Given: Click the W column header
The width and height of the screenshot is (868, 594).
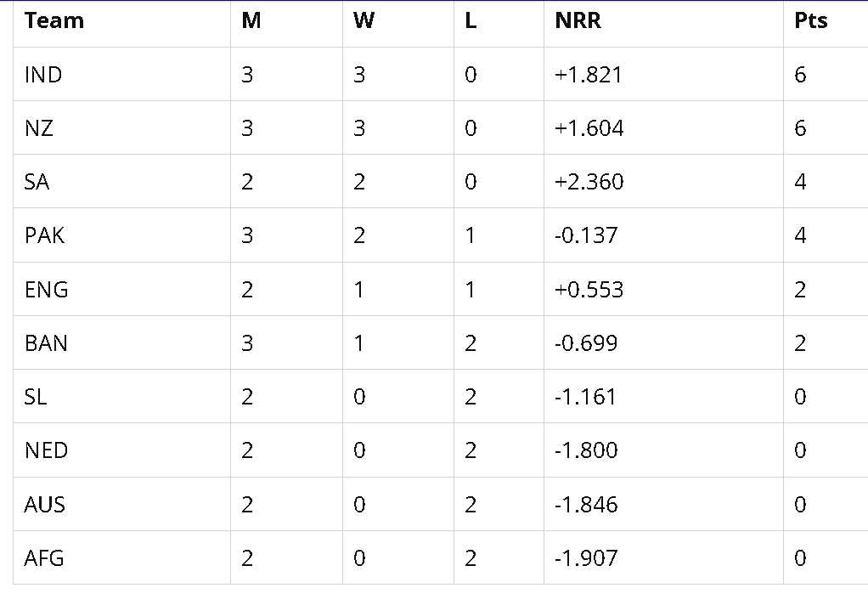Looking at the screenshot, I should 364,21.
